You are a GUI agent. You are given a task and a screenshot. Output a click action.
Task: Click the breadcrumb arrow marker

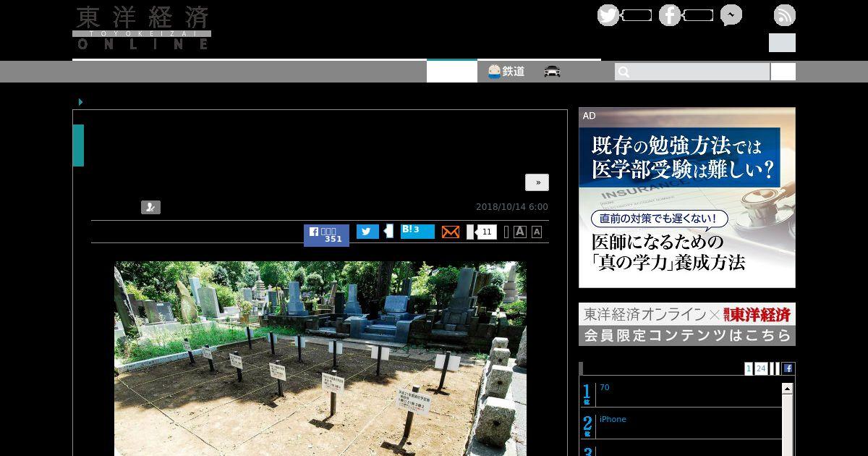80,102
